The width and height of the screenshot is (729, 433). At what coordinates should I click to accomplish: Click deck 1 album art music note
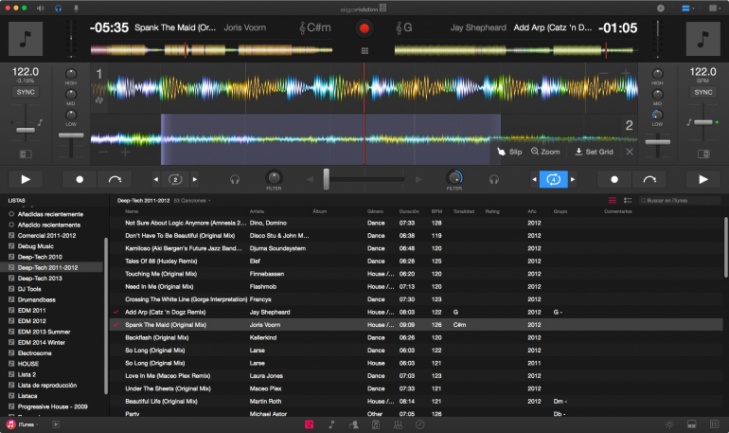(x=26, y=39)
